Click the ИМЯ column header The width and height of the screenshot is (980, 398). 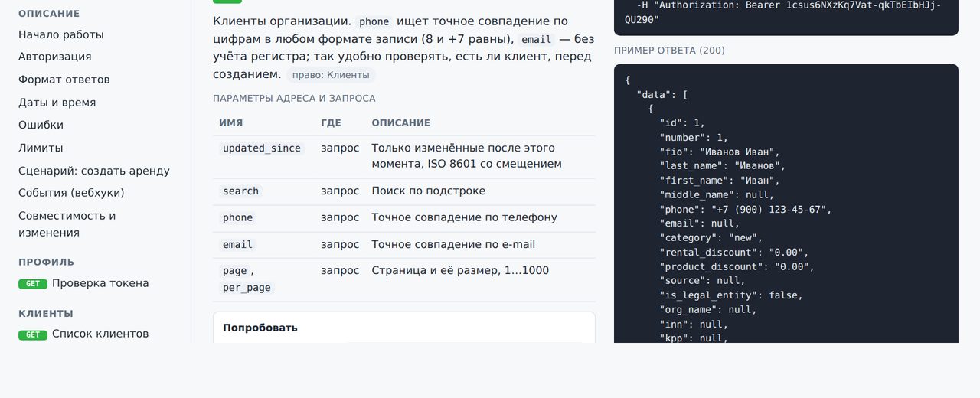(x=231, y=122)
